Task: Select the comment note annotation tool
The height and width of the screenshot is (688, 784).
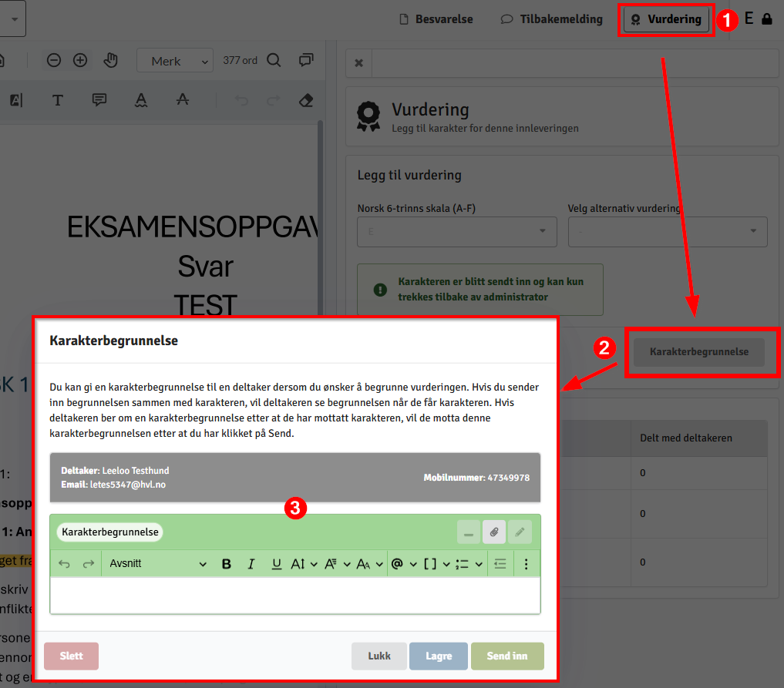Action: click(x=99, y=100)
